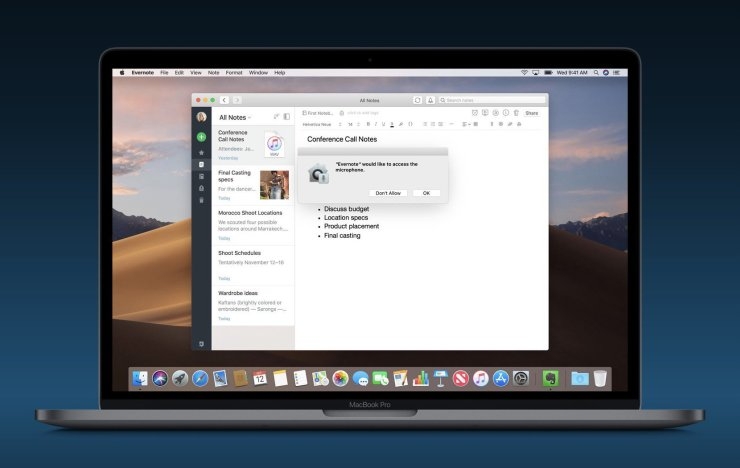Toggle italic formatting in the note editor
The width and height of the screenshot is (740, 468).
[376, 124]
